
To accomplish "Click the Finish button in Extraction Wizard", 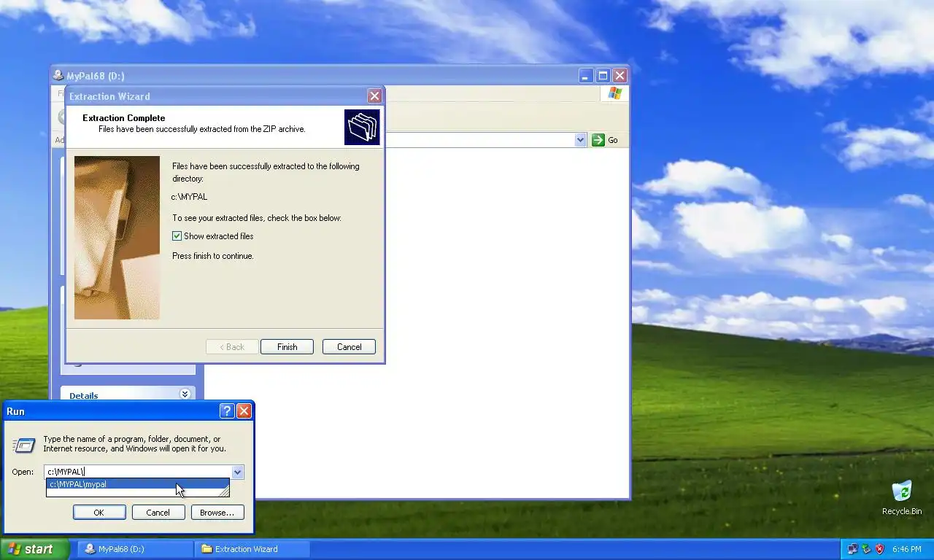I will pos(287,347).
